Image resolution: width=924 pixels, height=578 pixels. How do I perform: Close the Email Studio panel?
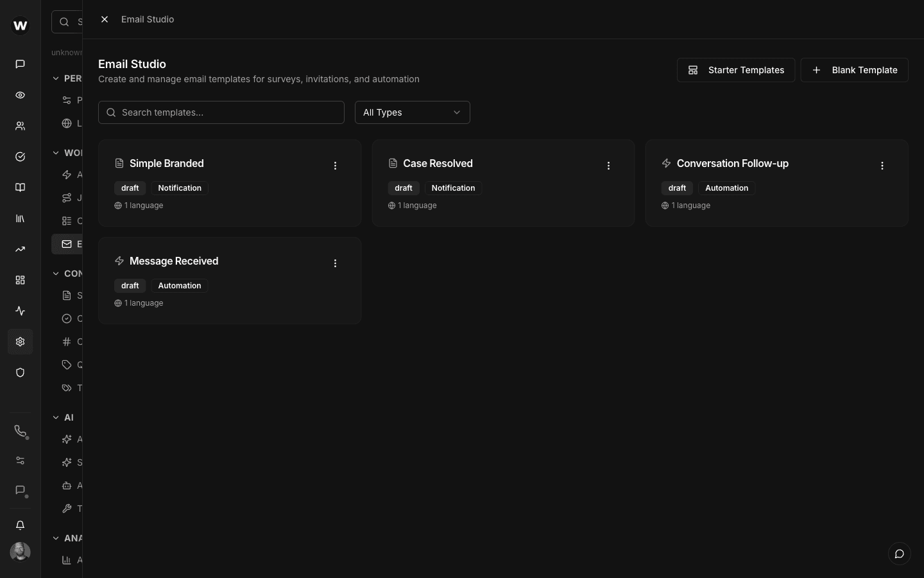105,19
